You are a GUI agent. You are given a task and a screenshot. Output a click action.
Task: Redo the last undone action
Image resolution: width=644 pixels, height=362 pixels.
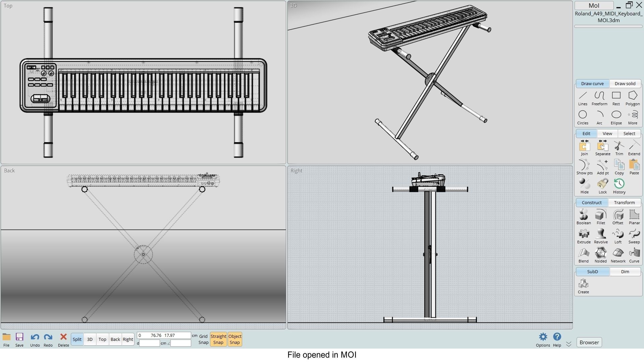coord(48,340)
